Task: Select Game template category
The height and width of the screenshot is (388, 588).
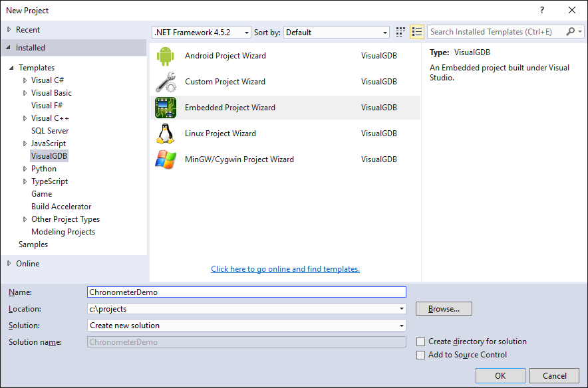Action: (42, 193)
